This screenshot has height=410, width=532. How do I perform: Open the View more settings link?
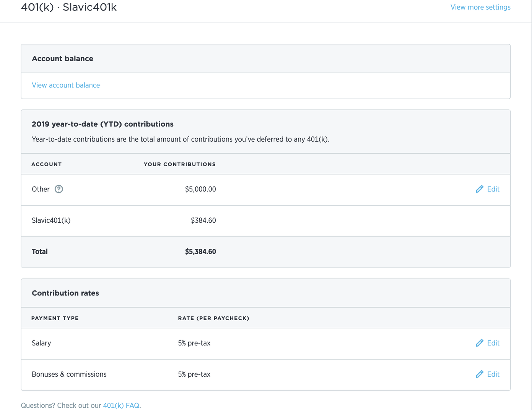click(x=480, y=7)
